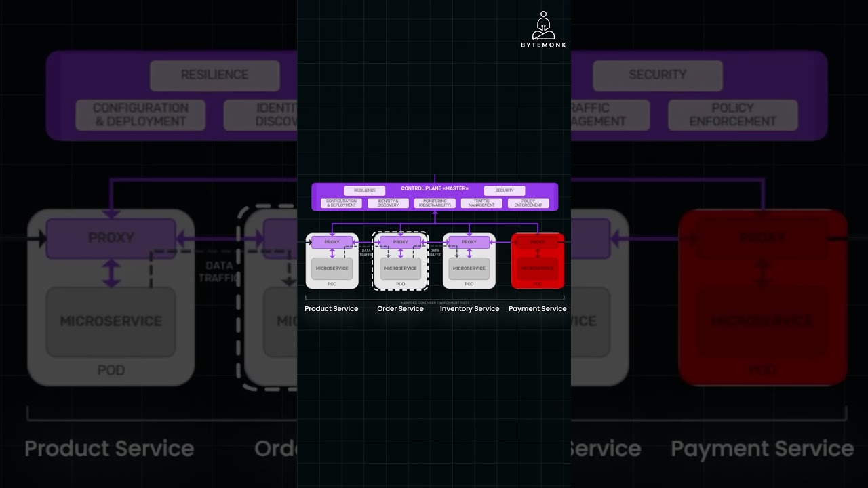Click purple double arrow above Inventory Service label
Viewport: 868px width, 488px height.
pyautogui.click(x=469, y=253)
